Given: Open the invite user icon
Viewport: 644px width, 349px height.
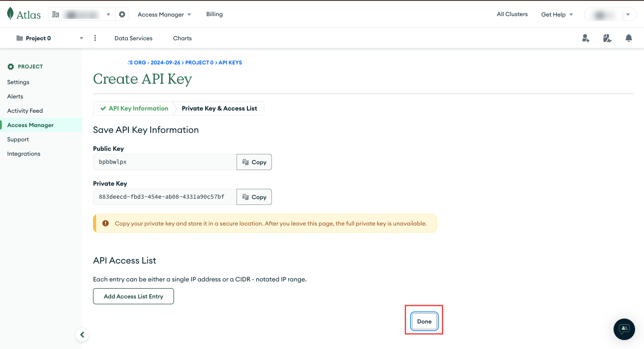Looking at the screenshot, I should click(x=585, y=38).
